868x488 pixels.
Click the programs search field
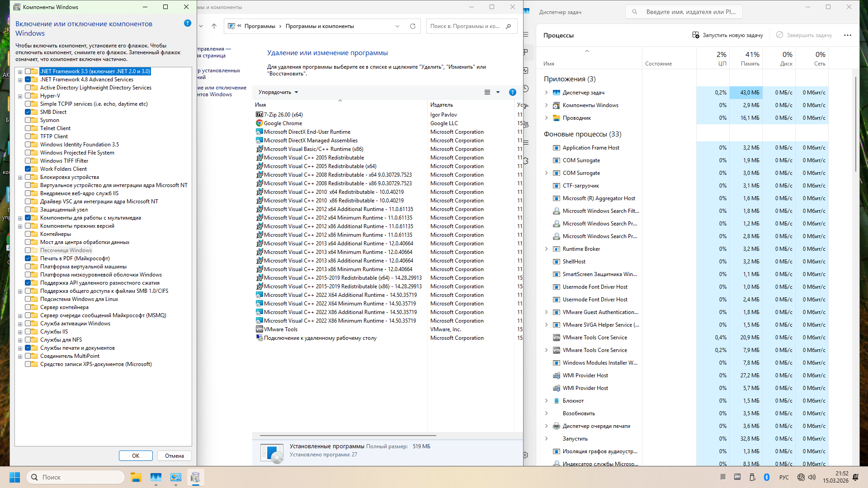pos(466,26)
